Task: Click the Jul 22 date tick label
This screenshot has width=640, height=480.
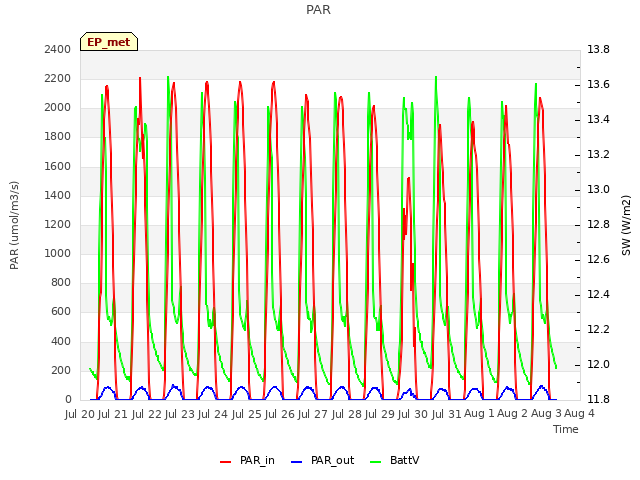Action: [146, 414]
